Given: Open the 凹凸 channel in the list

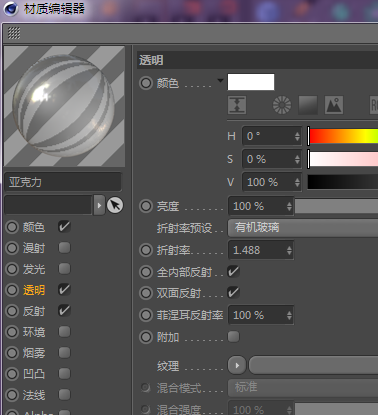Looking at the screenshot, I should tap(34, 374).
